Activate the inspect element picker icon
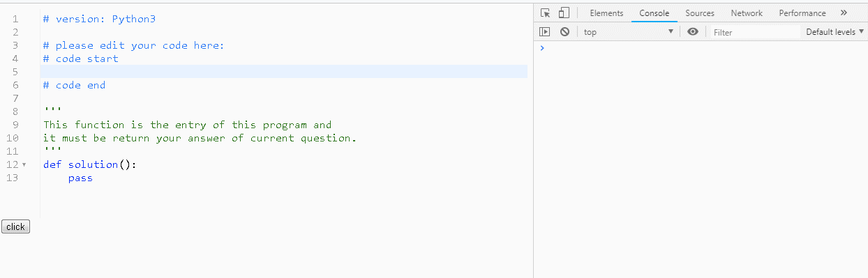The height and width of the screenshot is (278, 868). [546, 13]
